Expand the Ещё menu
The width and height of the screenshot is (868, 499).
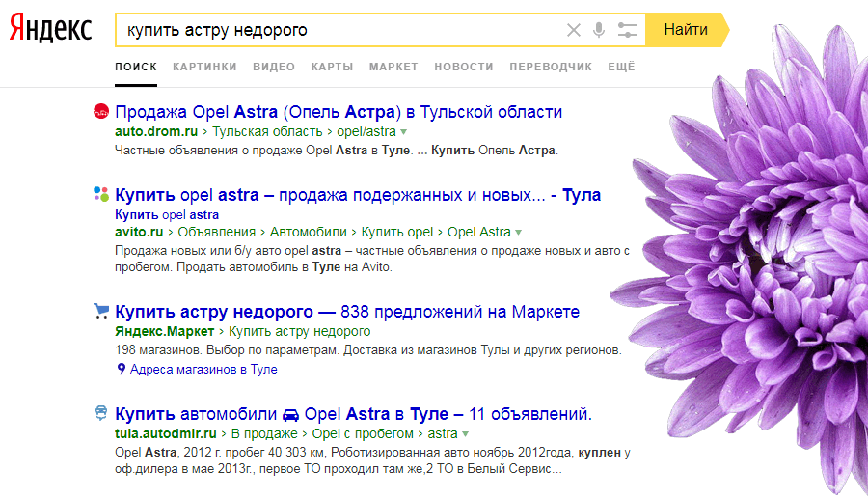coord(622,67)
